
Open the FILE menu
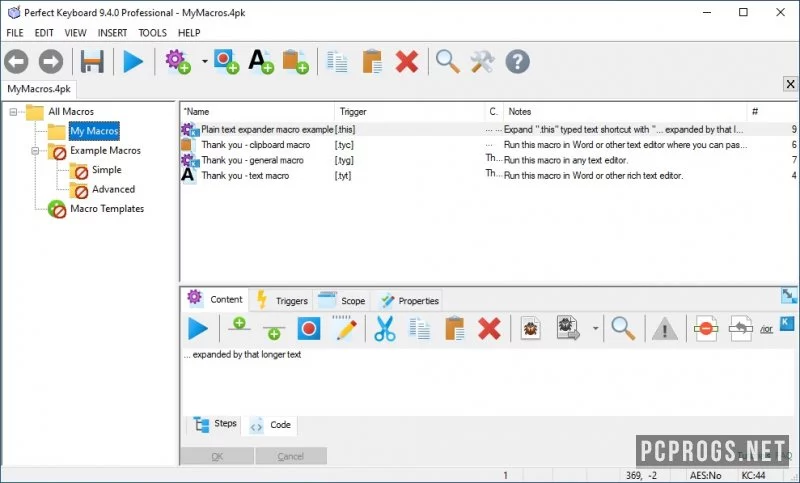[15, 33]
